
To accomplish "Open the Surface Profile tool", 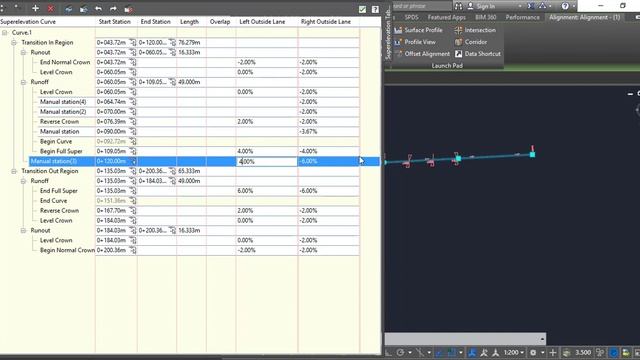I will pos(419,30).
